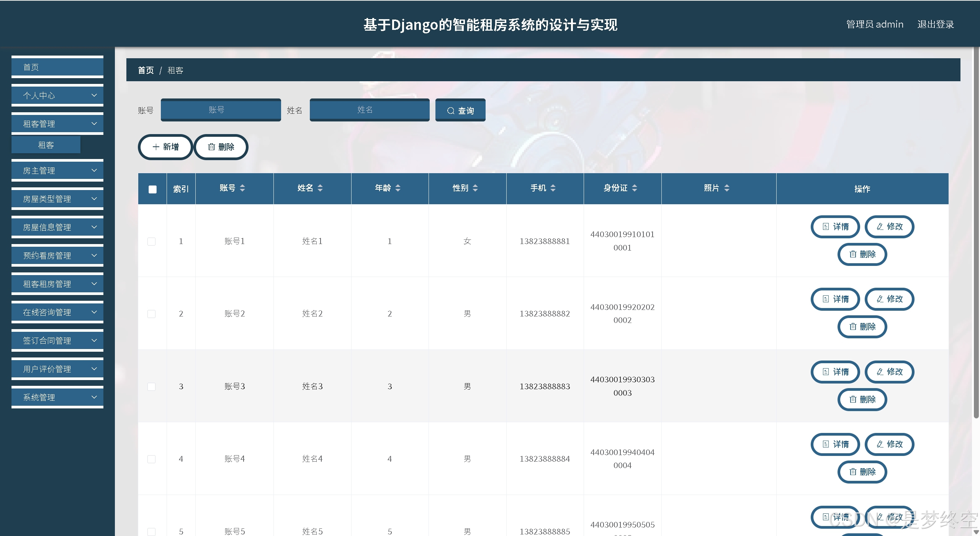Viewport: 980px width, 536px height.
Task: Toggle the select-all checkbox in table header
Action: [152, 189]
